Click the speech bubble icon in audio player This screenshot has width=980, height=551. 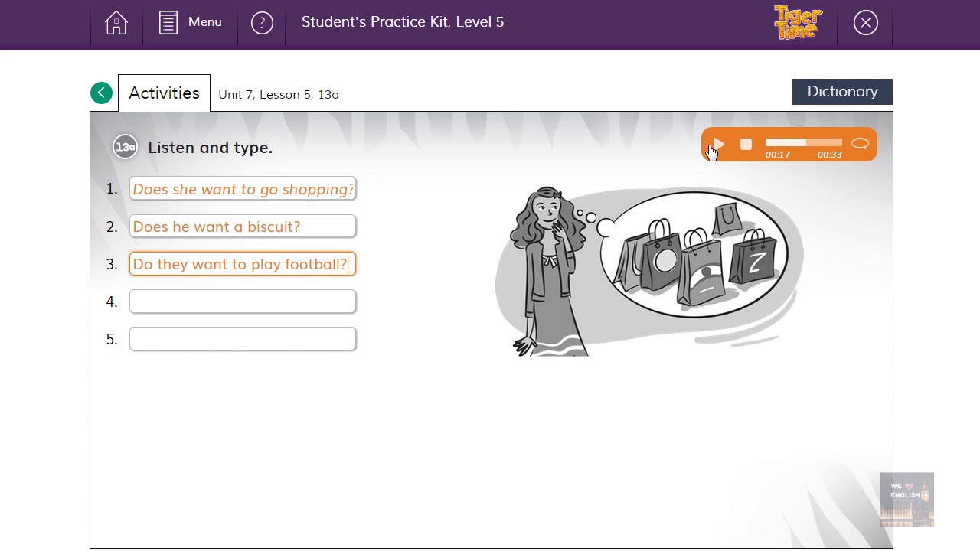[x=860, y=144]
